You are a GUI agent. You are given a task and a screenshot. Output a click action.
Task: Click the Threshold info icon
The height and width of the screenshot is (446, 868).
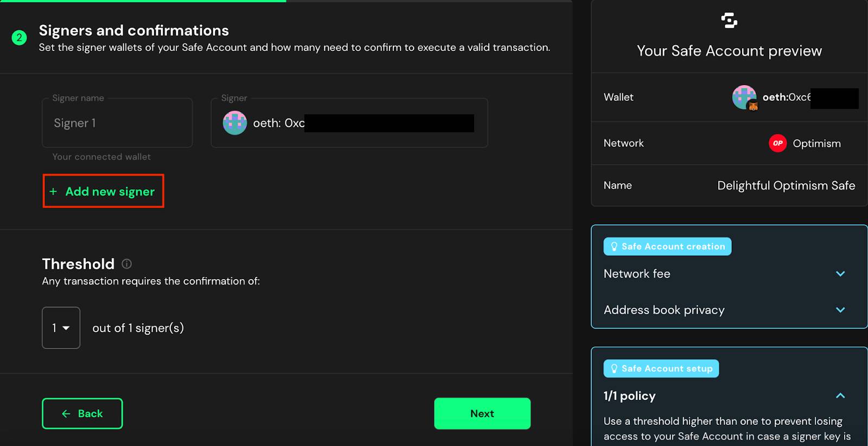126,264
